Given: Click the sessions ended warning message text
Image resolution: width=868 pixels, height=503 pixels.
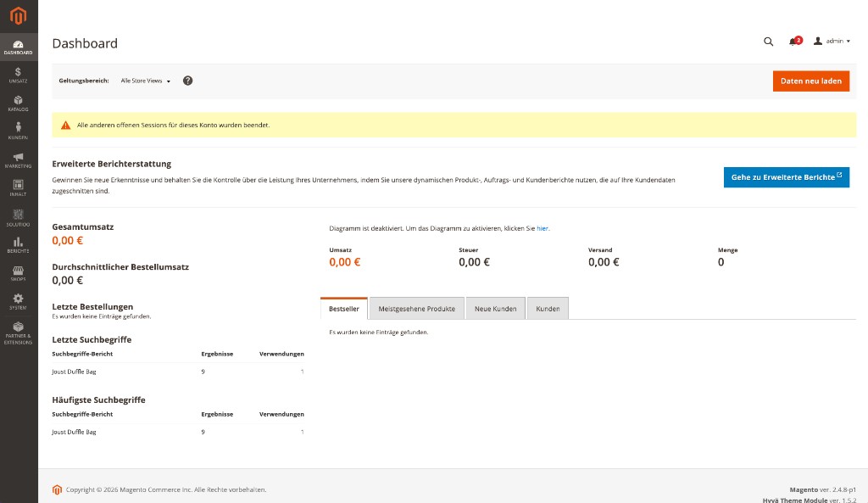Looking at the screenshot, I should [173, 126].
